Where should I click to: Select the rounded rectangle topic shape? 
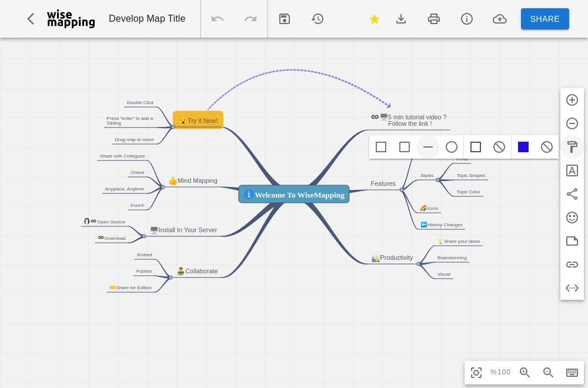click(x=405, y=147)
